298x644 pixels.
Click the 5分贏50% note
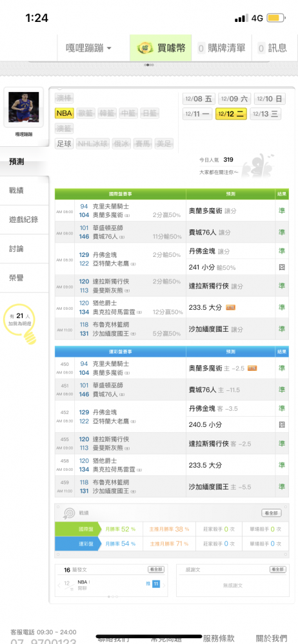coord(166,334)
